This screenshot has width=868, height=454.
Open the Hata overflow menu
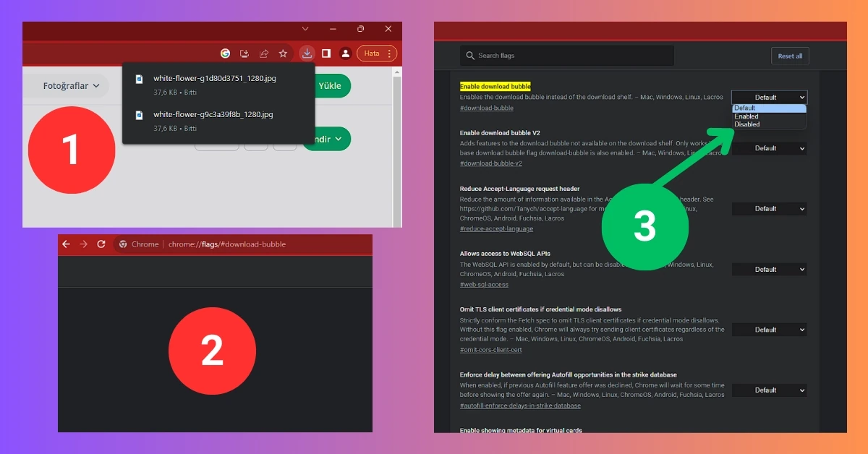coord(388,53)
